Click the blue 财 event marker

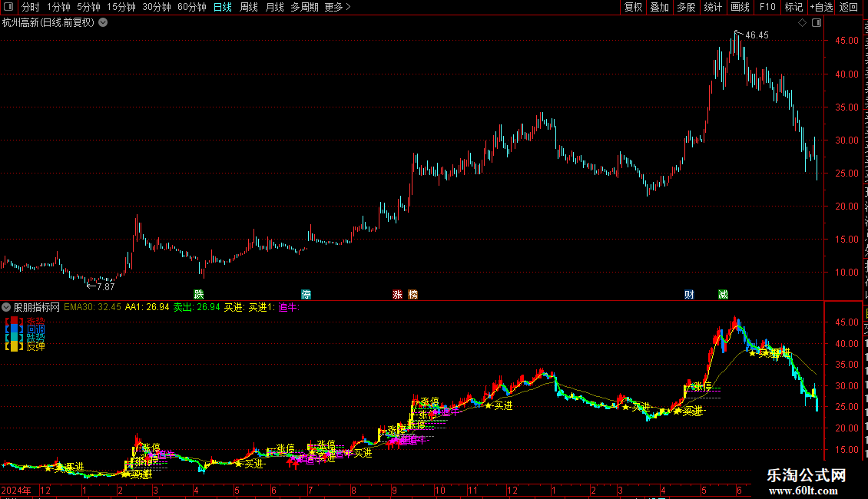(x=689, y=294)
